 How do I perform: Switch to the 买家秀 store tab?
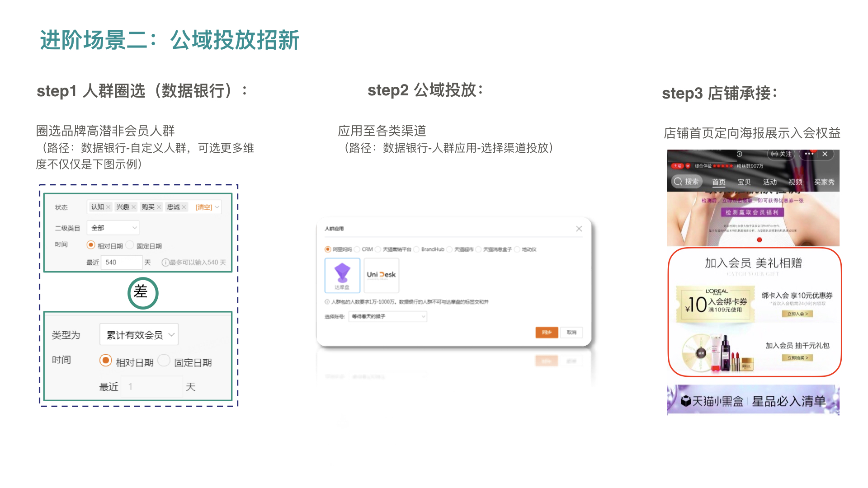click(824, 182)
